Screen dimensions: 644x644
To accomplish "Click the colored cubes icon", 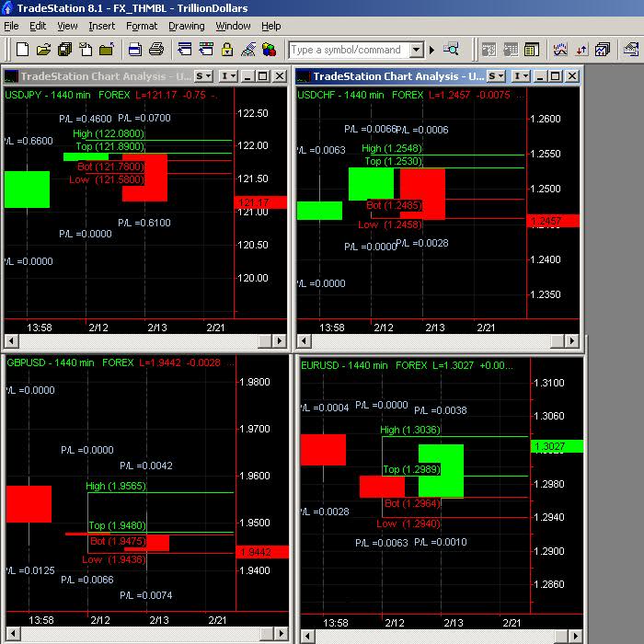I will tap(269, 50).
